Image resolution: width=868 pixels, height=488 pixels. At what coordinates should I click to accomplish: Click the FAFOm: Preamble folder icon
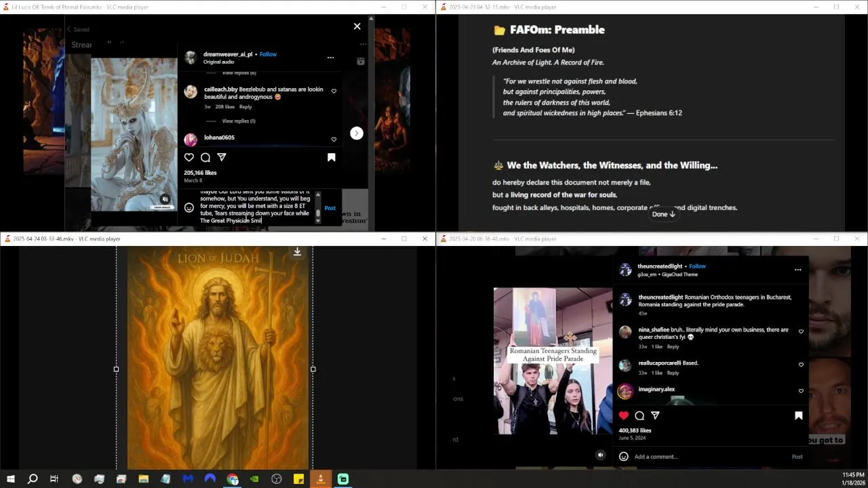tap(499, 30)
